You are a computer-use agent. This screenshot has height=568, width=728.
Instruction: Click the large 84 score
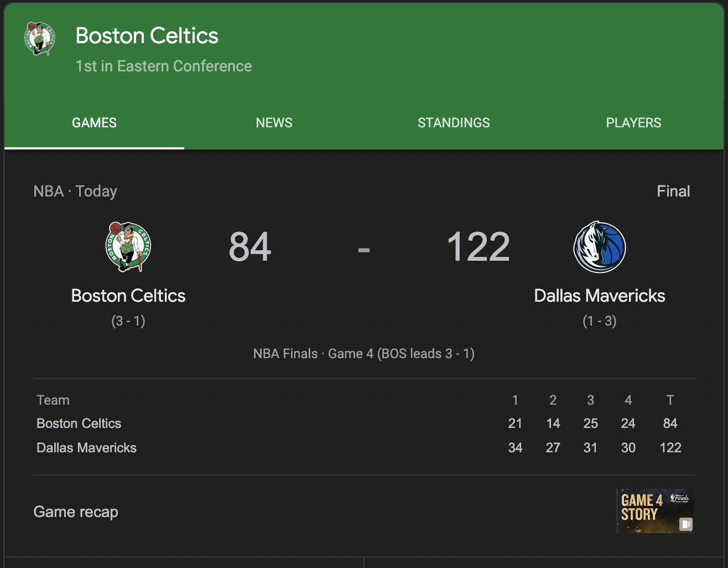tap(250, 247)
